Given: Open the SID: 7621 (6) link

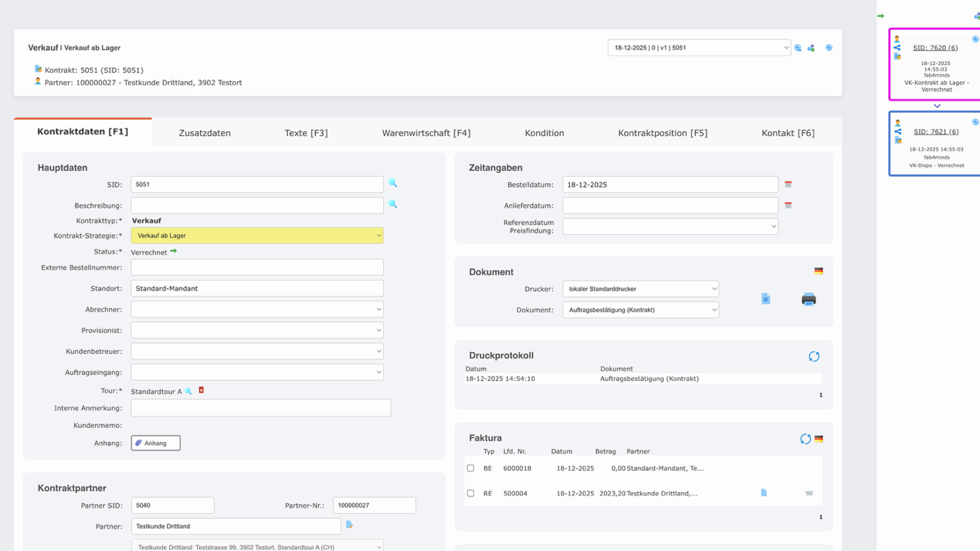Looking at the screenshot, I should (x=935, y=132).
